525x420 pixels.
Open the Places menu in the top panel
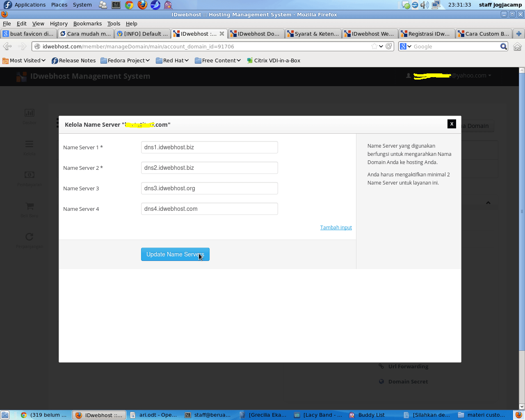(x=59, y=5)
